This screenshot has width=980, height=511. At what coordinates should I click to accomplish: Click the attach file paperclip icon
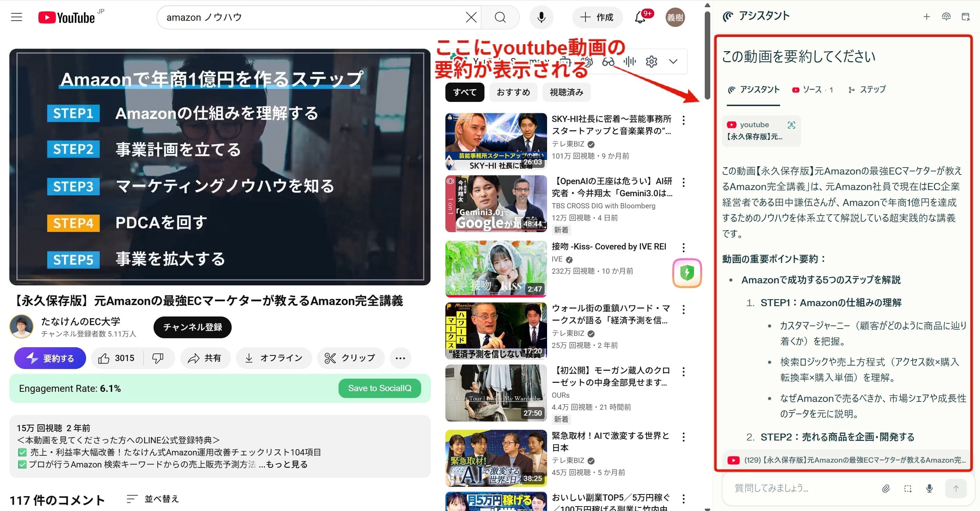point(886,489)
